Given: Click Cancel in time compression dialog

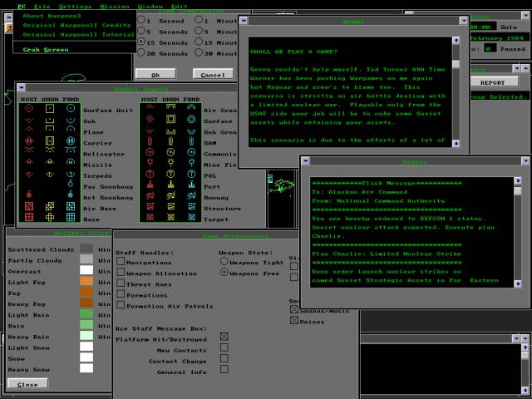Looking at the screenshot, I should (213, 74).
